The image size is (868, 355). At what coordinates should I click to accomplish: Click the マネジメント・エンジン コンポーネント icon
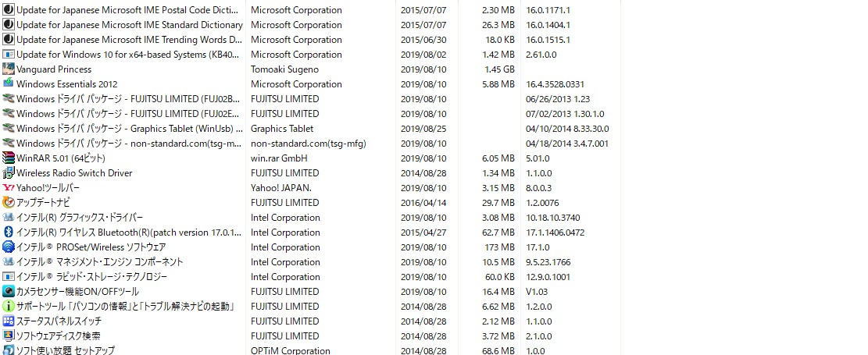coord(9,262)
